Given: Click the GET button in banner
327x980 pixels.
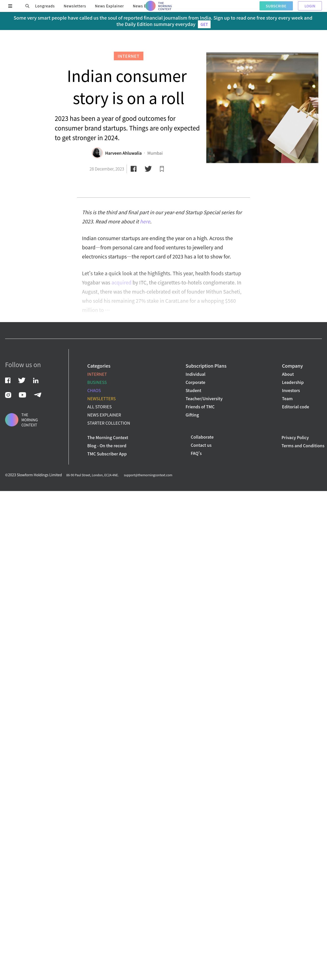Looking at the screenshot, I should pyautogui.click(x=204, y=24).
